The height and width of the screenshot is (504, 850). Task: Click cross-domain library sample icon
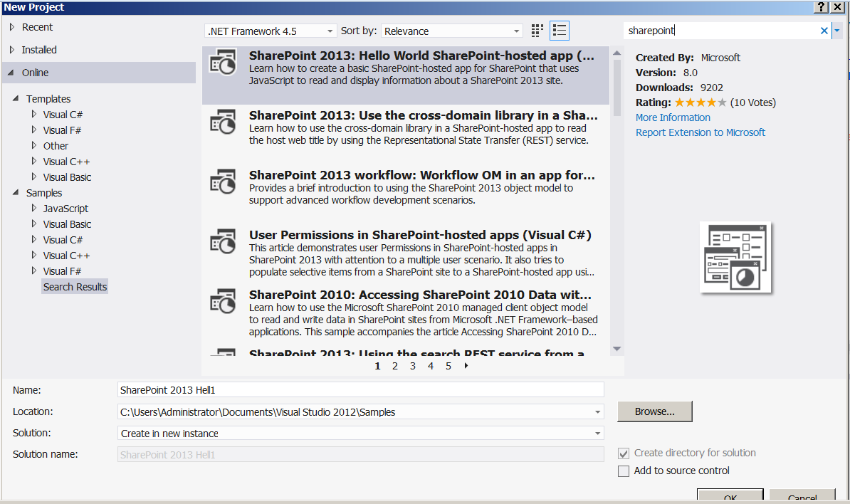point(223,122)
